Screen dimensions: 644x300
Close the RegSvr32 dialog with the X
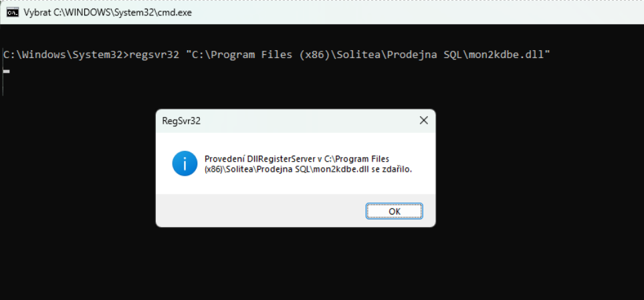[x=423, y=121]
